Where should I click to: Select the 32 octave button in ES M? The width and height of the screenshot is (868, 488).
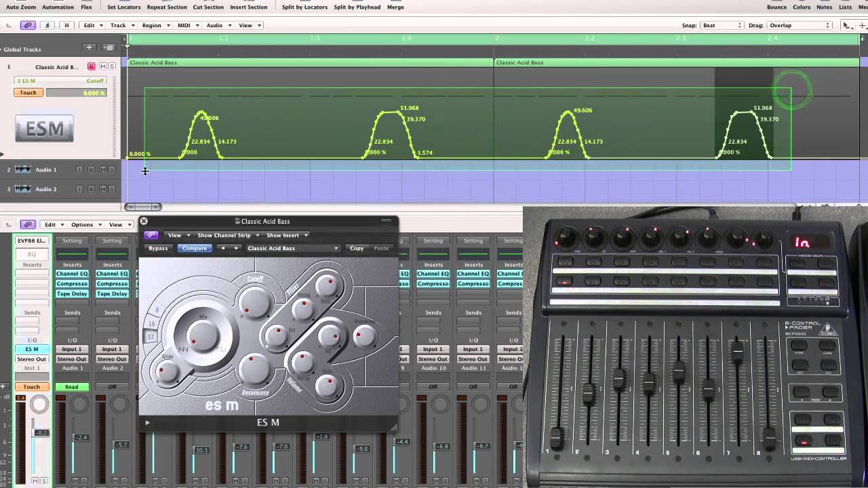(x=151, y=337)
